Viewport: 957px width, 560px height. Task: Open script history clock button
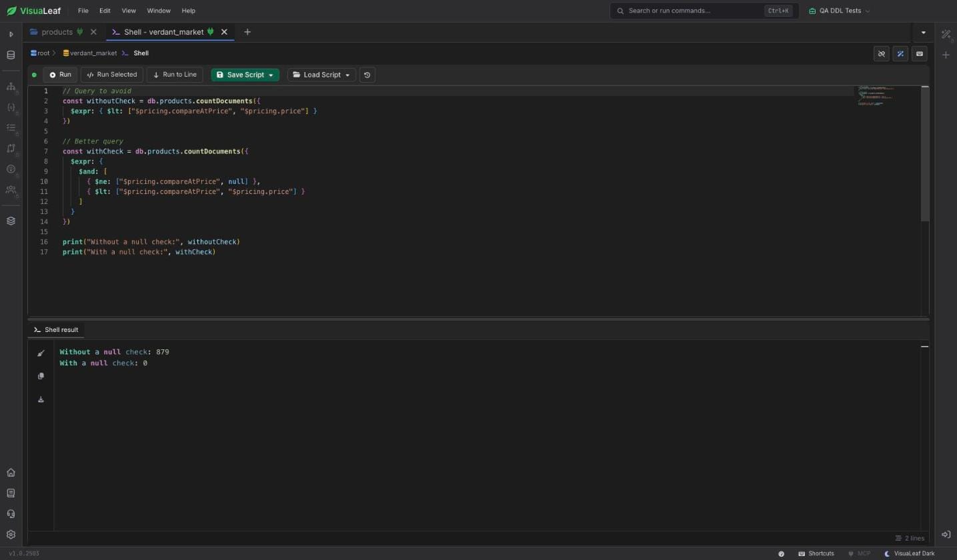pos(367,75)
